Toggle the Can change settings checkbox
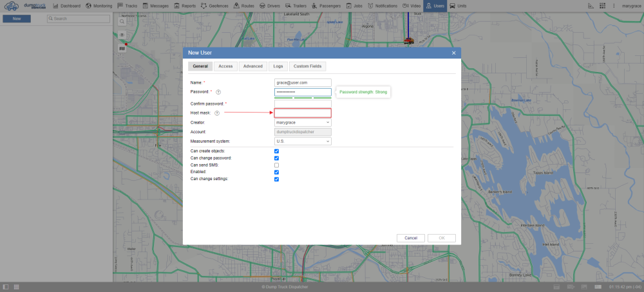This screenshot has width=644, height=292. point(276,179)
